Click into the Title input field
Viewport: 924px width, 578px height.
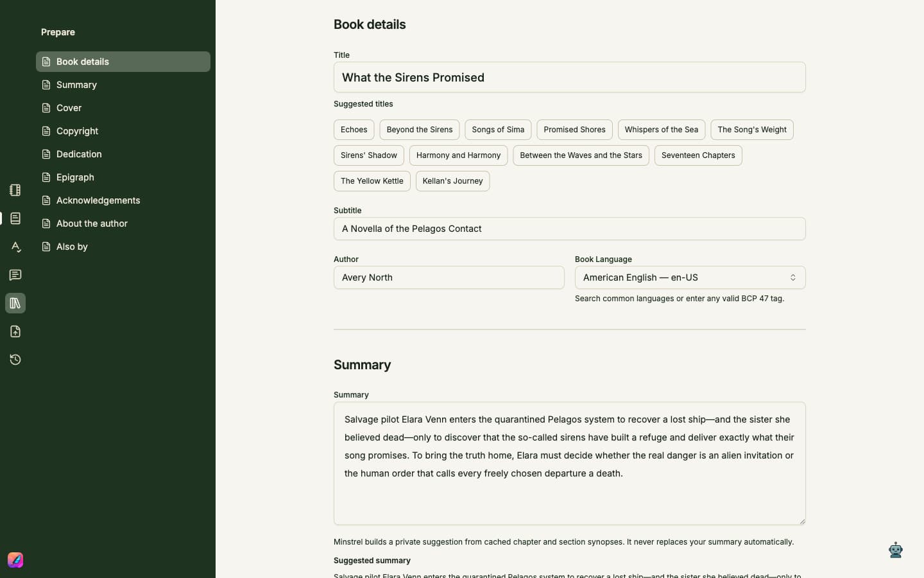tap(570, 77)
